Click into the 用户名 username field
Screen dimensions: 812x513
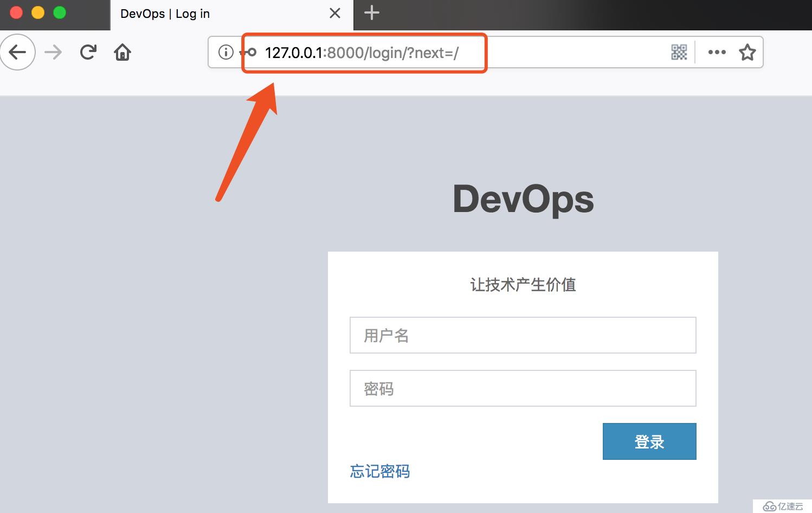[523, 335]
